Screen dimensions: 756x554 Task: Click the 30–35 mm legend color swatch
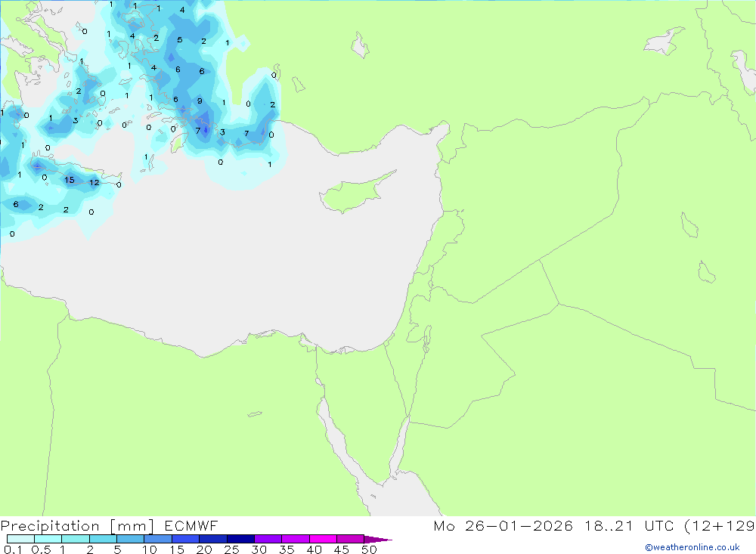point(268,539)
